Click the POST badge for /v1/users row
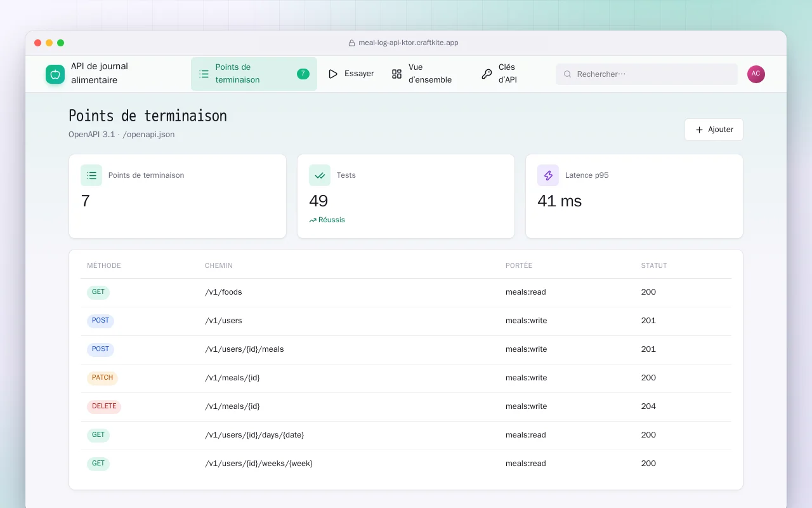This screenshot has height=508, width=812. point(100,321)
